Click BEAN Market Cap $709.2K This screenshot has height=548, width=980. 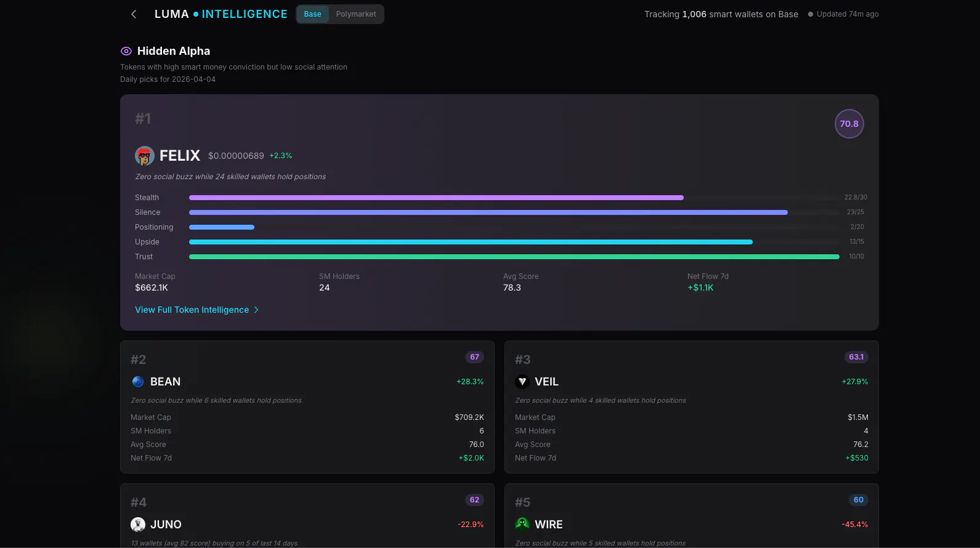tap(469, 417)
